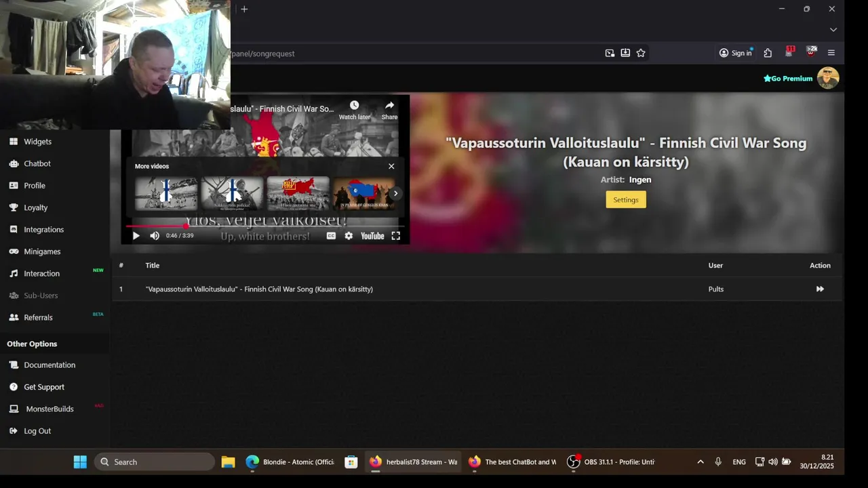
Task: Click the Sub-Users people icon
Action: [14, 296]
